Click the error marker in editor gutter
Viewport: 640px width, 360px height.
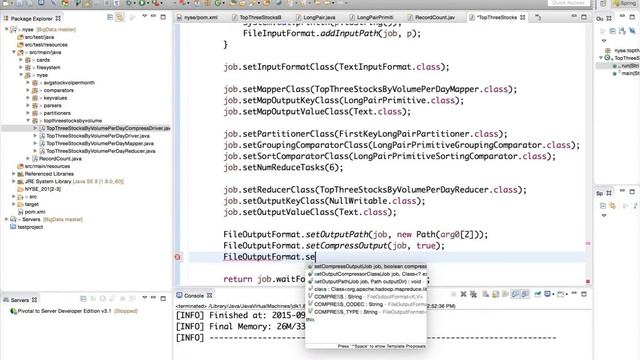pos(178,257)
